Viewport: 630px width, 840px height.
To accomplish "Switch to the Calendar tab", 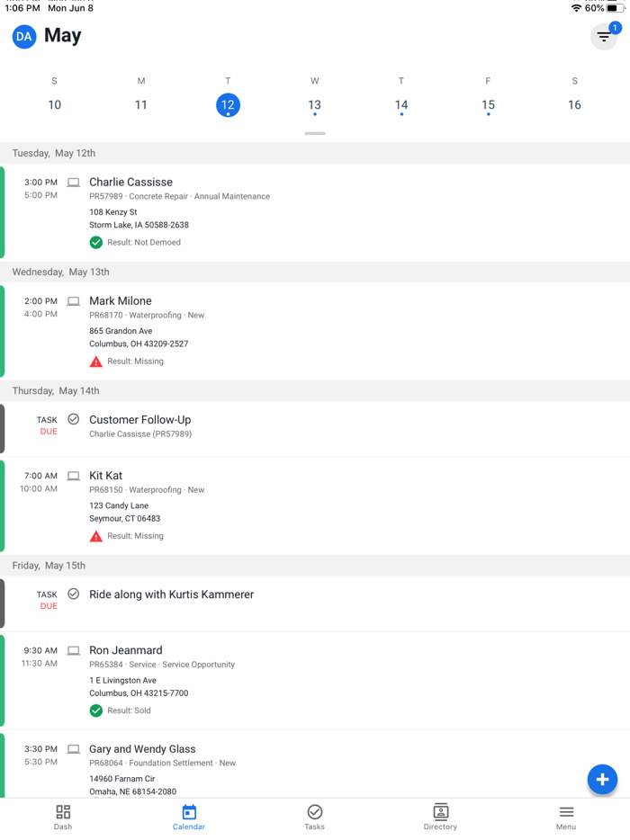I will tap(188, 816).
